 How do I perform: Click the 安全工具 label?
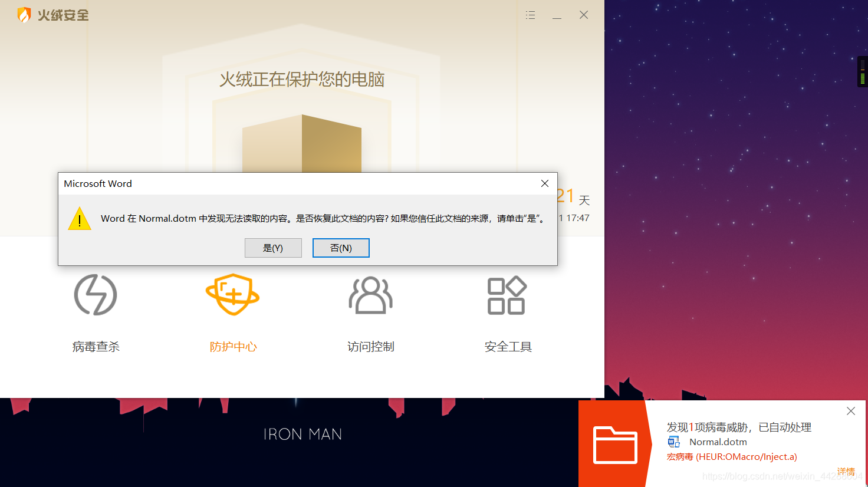[508, 347]
